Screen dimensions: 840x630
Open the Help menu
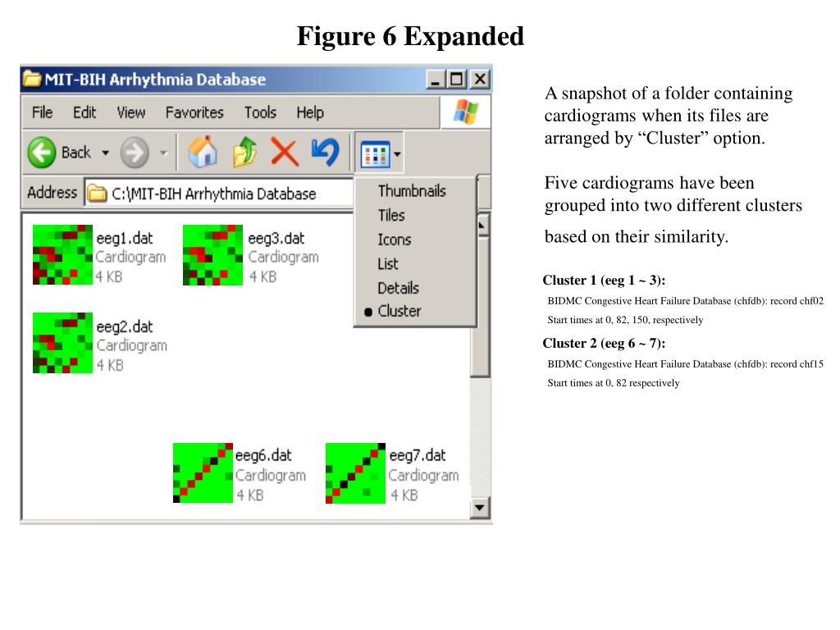coord(310,112)
